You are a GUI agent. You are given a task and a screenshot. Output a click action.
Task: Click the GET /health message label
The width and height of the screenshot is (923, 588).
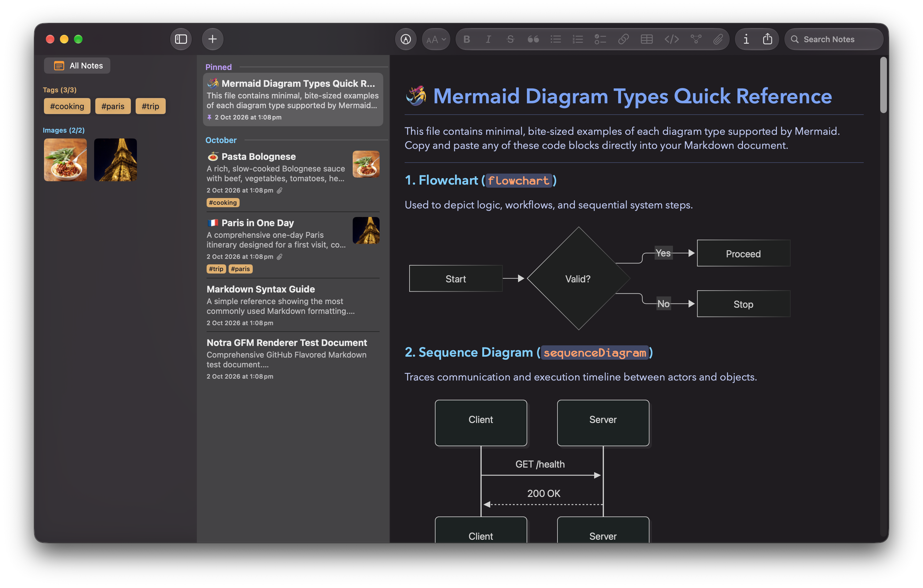point(540,464)
